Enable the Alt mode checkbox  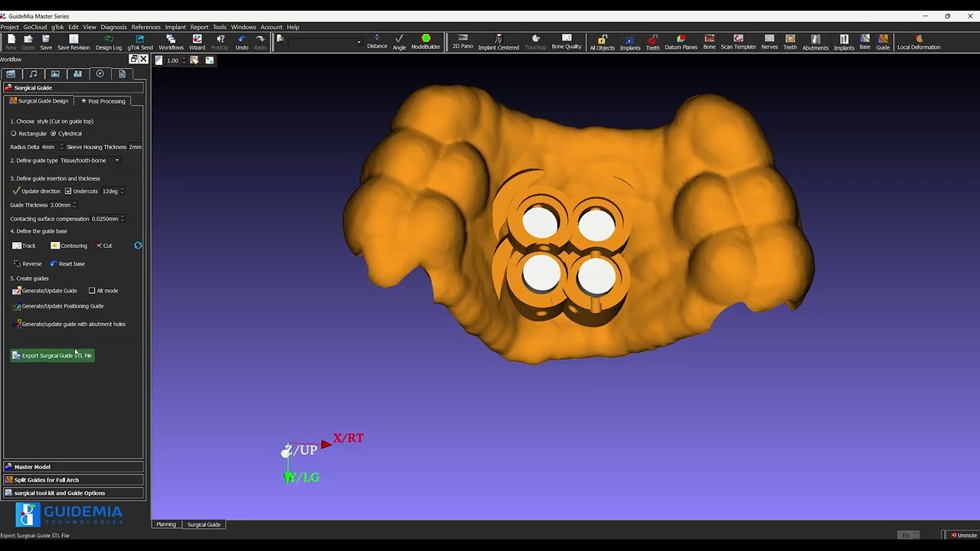point(92,291)
